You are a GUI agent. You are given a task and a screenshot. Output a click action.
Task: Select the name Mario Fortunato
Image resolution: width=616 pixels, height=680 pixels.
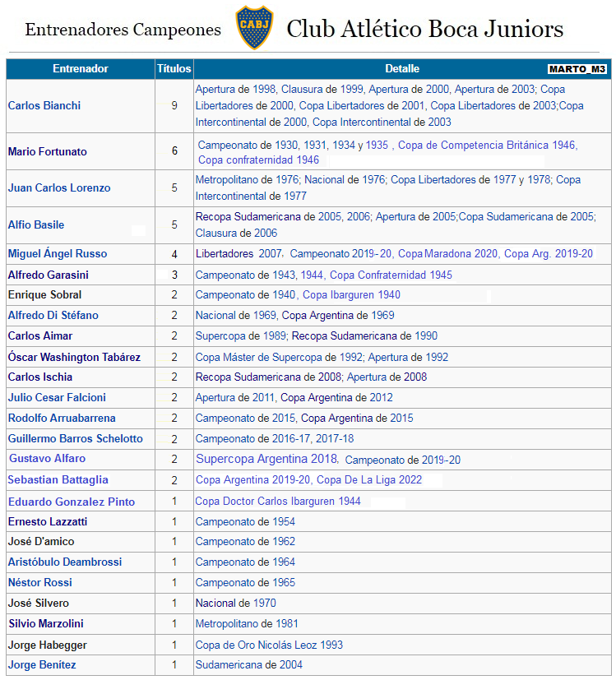click(x=47, y=151)
